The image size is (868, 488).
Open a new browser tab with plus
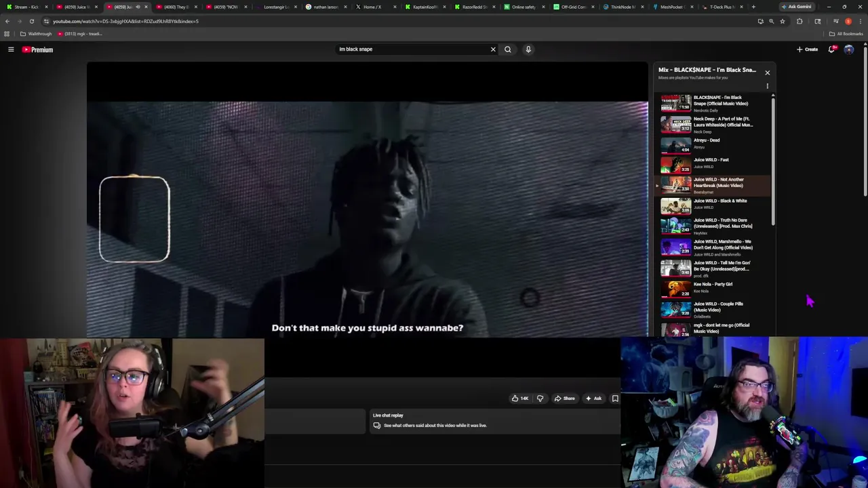click(753, 7)
